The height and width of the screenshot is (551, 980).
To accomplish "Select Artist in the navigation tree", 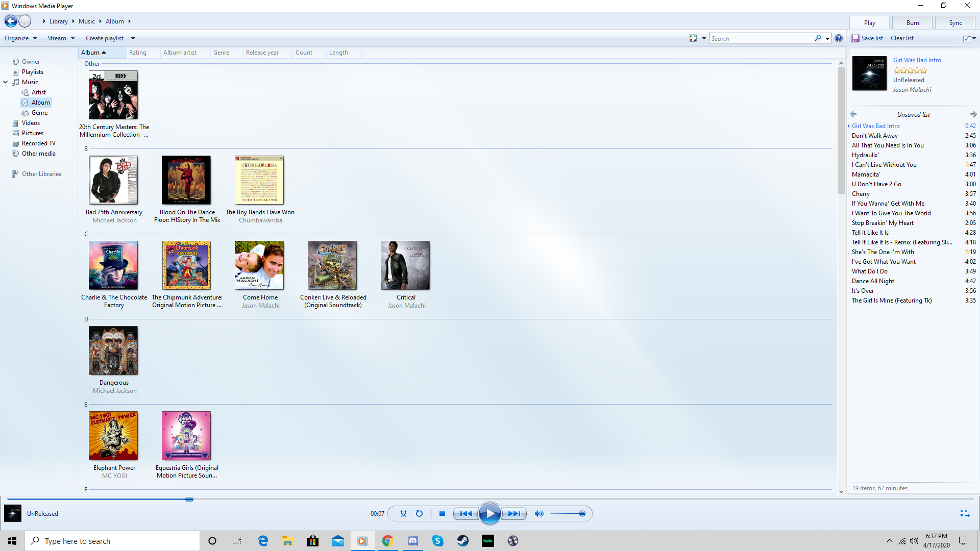I will click(38, 92).
